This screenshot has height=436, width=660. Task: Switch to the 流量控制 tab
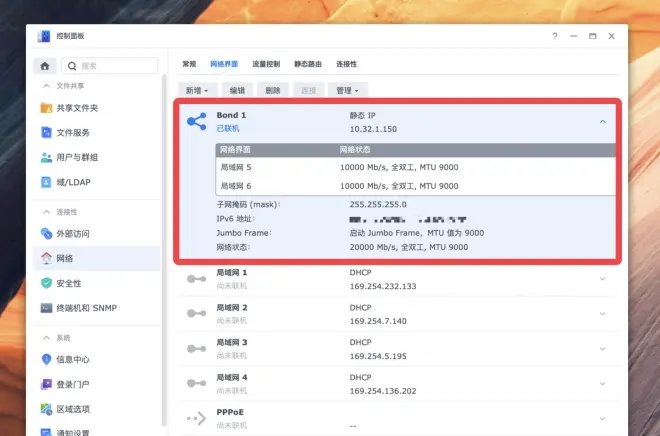[x=266, y=64]
